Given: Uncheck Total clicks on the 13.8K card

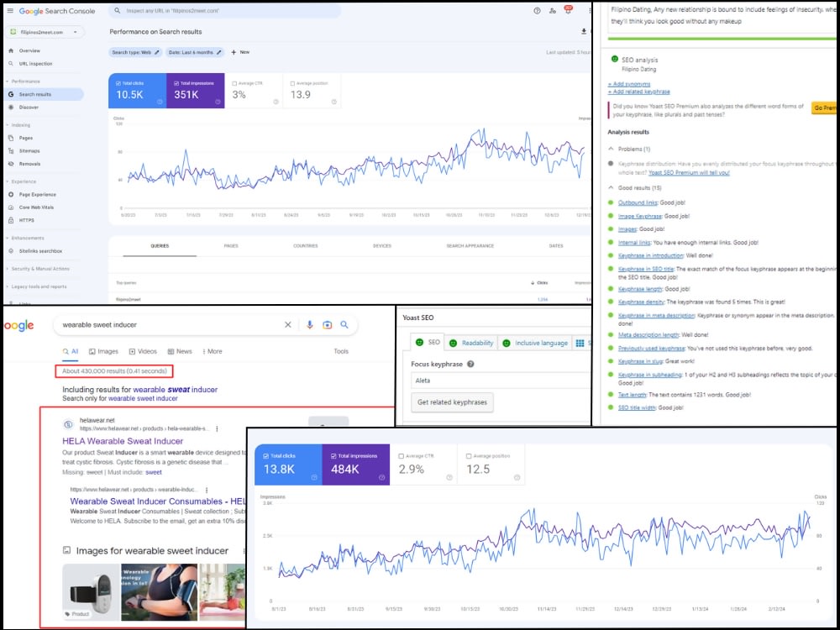Looking at the screenshot, I should pos(266,456).
